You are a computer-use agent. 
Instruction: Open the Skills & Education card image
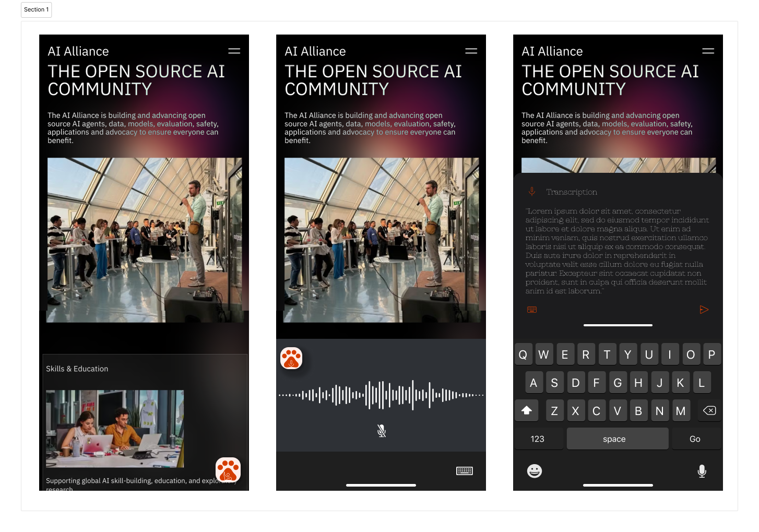click(115, 429)
